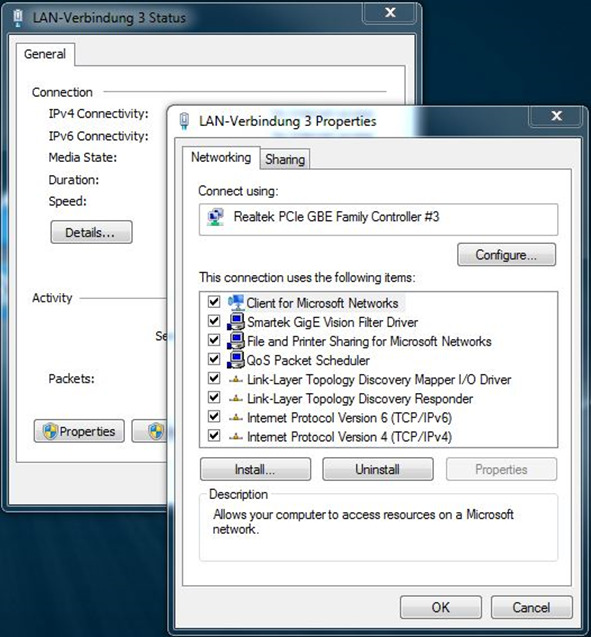
Task: Toggle Link-Layer Topology Discovery Responder checkbox
Action: (x=214, y=397)
